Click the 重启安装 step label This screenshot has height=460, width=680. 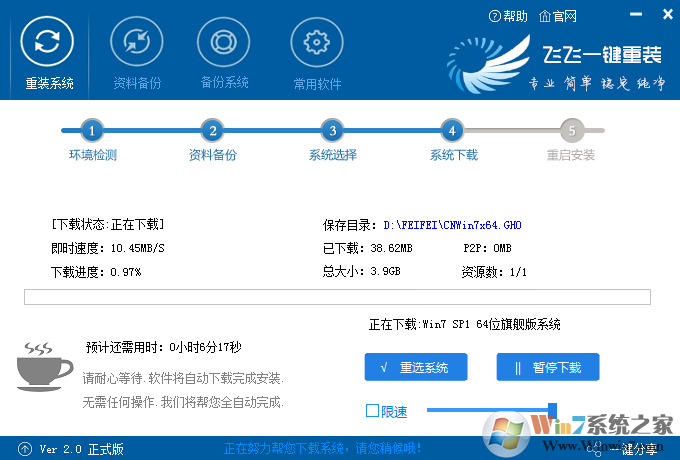(x=571, y=155)
